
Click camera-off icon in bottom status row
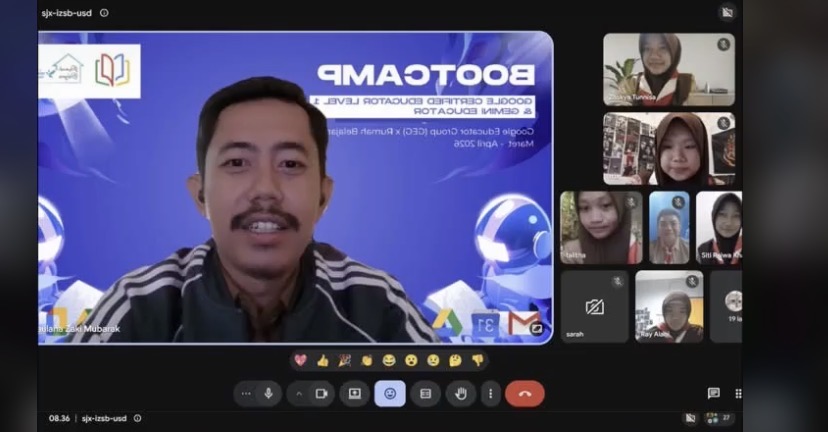click(690, 418)
